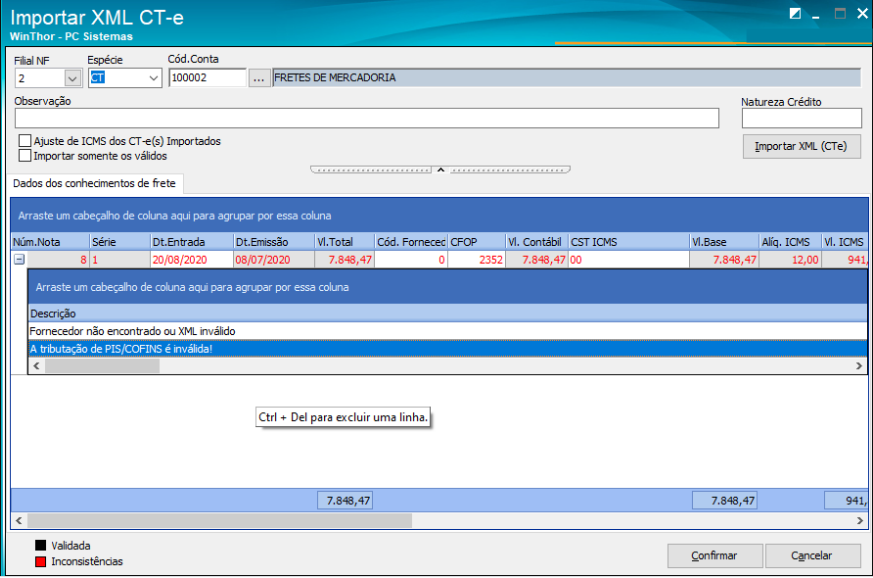The image size is (873, 578).
Task: Click inner grid horizontal scrollbar thumb
Action: [102, 366]
